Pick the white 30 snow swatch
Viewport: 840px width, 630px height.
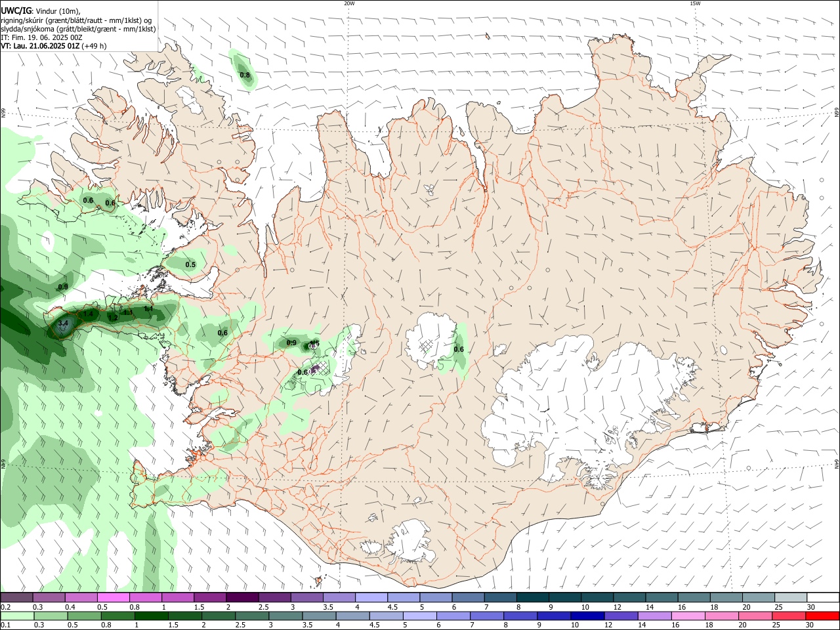(x=823, y=598)
